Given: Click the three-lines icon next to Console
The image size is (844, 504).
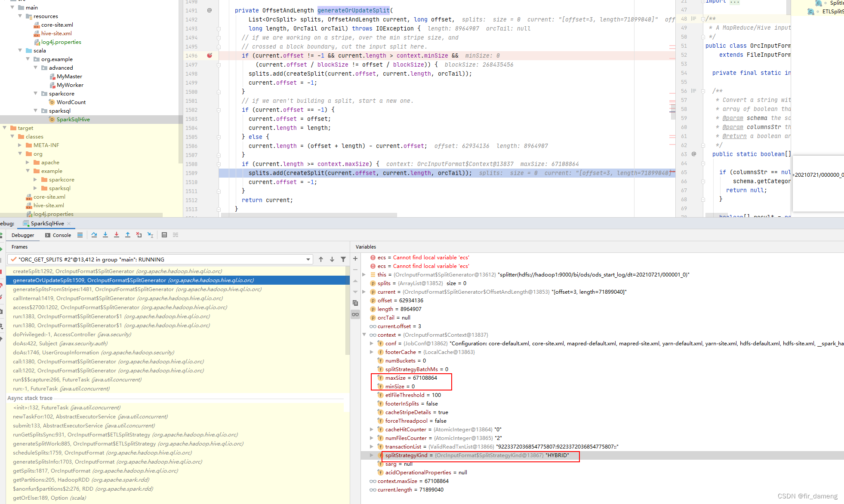Looking at the screenshot, I should tap(80, 235).
